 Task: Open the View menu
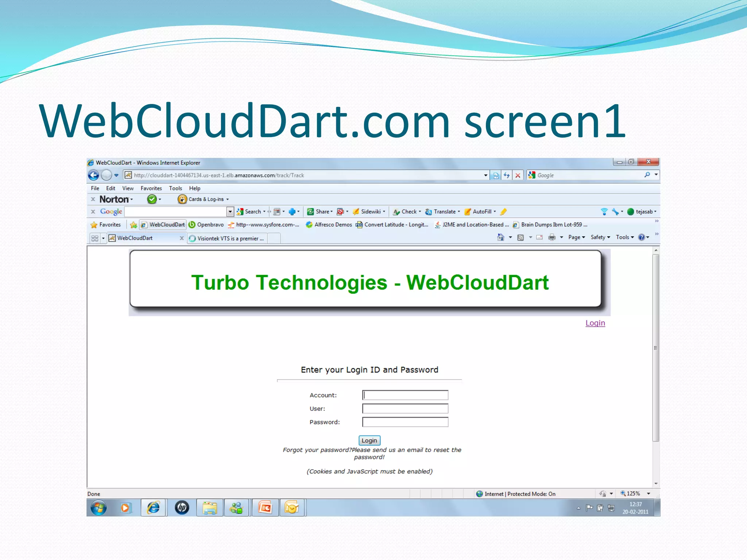[128, 188]
